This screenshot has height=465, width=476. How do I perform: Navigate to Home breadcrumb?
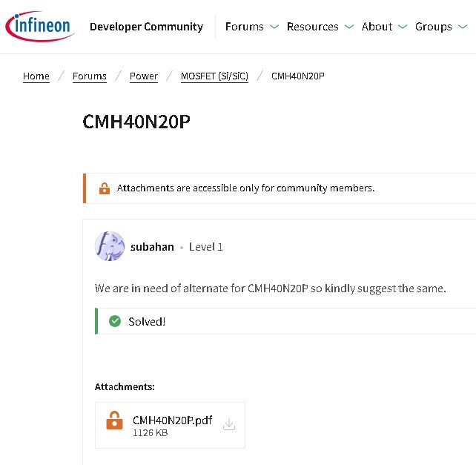coord(36,76)
